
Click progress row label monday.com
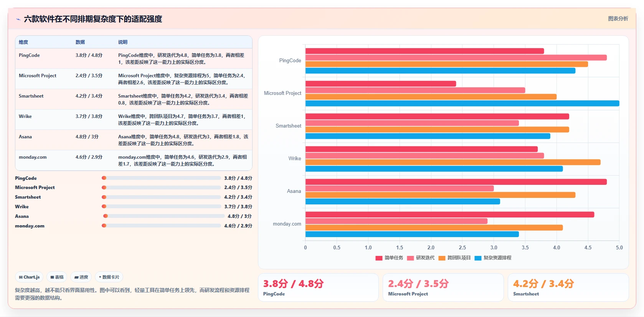tap(30, 226)
